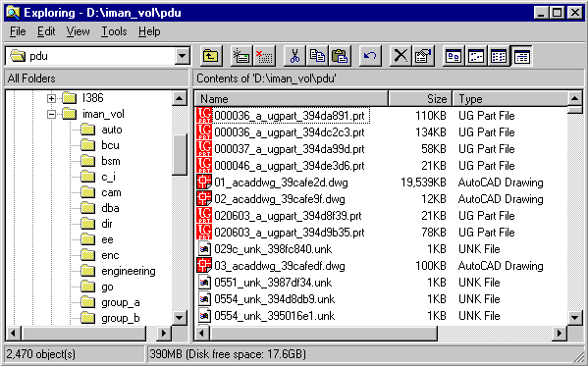Open the File menu
The width and height of the screenshot is (588, 366).
pyautogui.click(x=18, y=31)
